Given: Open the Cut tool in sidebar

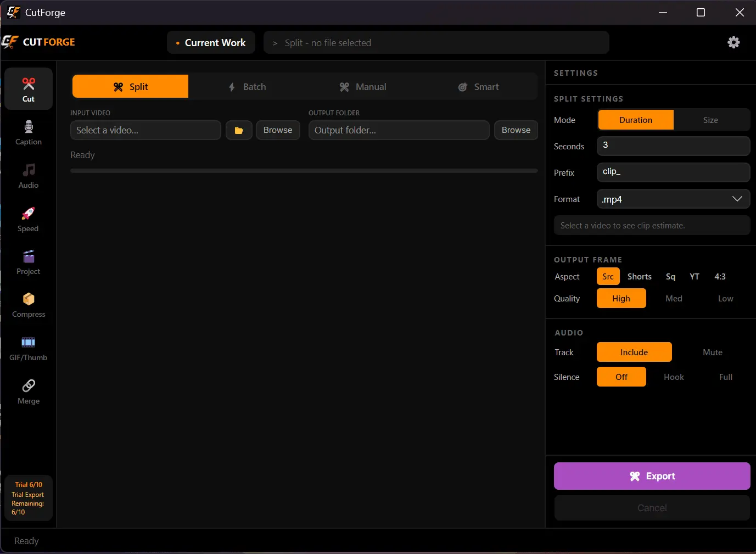Looking at the screenshot, I should point(29,89).
